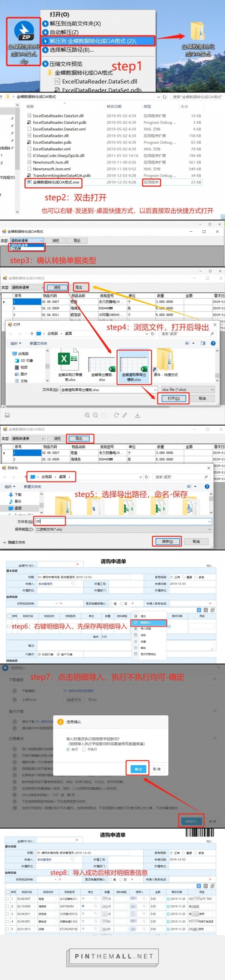
Task: Select 金蝶导出模板.xlsx file in Open dialog
Action: [x=102, y=368]
